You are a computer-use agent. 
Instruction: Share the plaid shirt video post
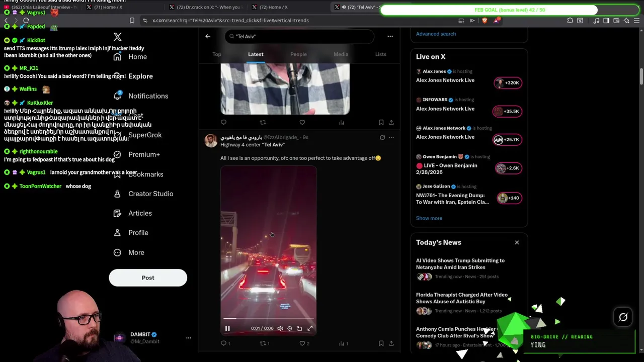point(391,122)
